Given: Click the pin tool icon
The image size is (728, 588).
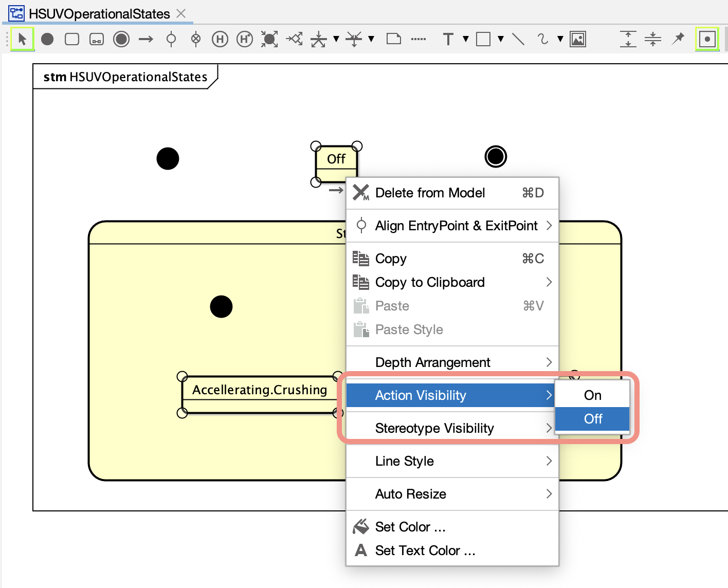Looking at the screenshot, I should click(x=678, y=39).
